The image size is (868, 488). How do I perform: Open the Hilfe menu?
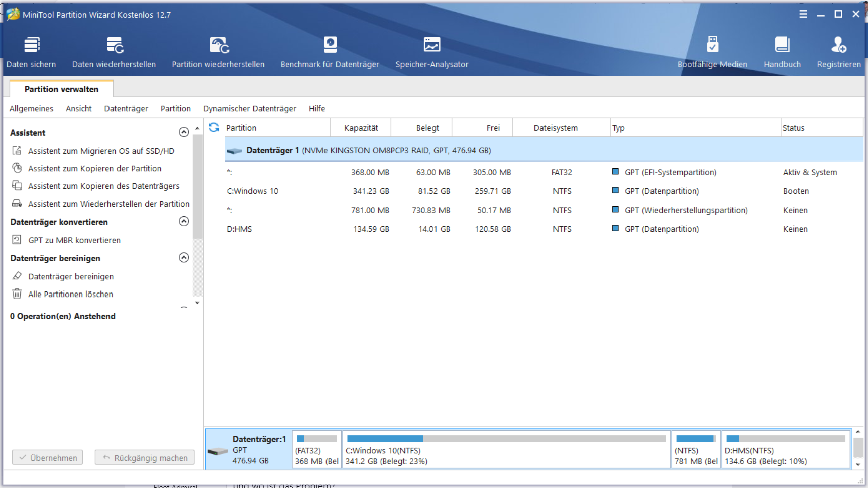pos(317,109)
